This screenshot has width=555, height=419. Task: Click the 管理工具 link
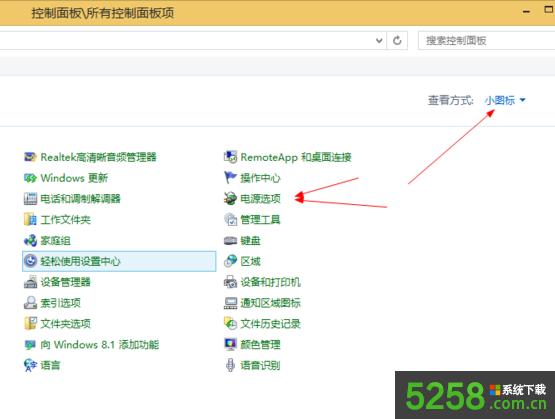tap(260, 219)
